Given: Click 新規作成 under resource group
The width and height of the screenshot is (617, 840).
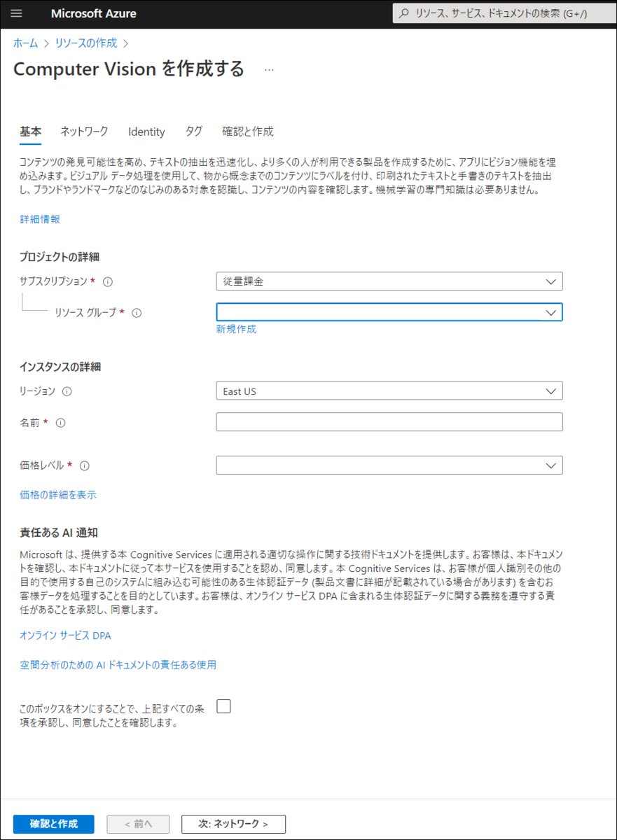Looking at the screenshot, I should click(x=236, y=329).
